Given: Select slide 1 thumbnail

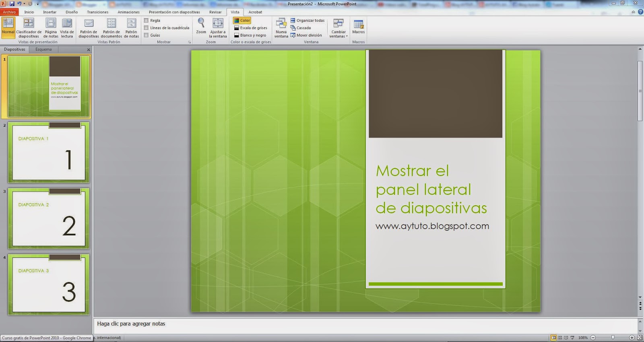Looking at the screenshot, I should pos(49,86).
